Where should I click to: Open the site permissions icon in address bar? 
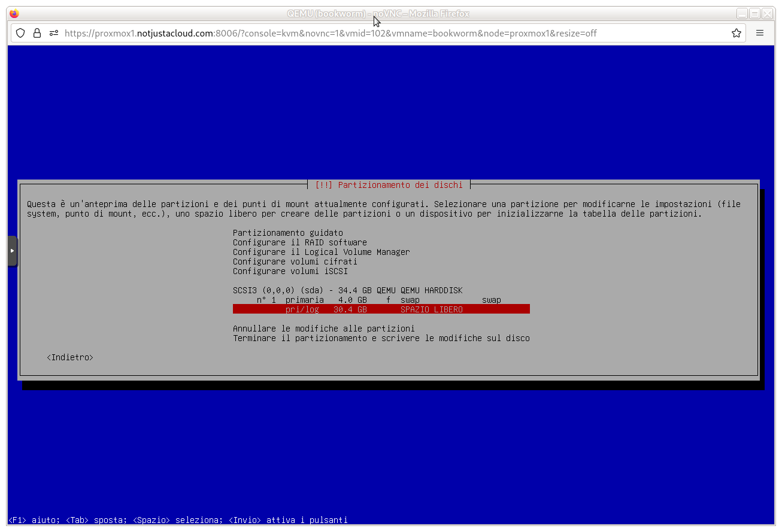54,33
